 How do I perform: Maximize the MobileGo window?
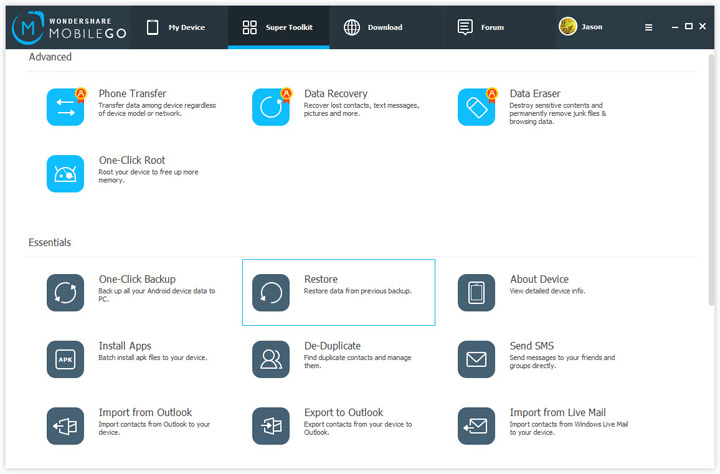click(689, 27)
